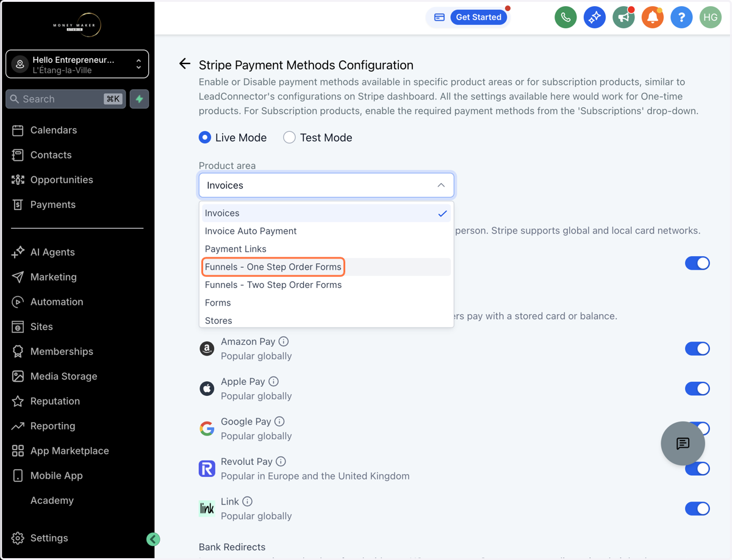732x560 pixels.
Task: Toggle the Link payment switch
Action: point(697,509)
